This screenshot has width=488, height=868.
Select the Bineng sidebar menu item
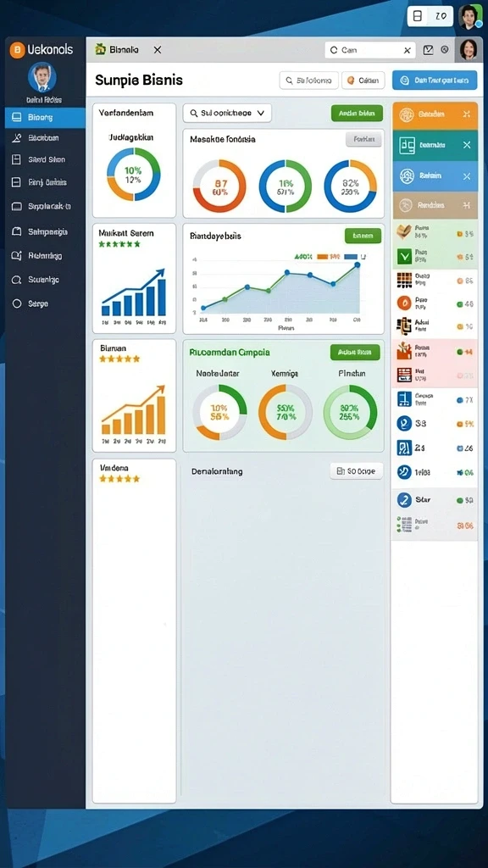coord(46,117)
